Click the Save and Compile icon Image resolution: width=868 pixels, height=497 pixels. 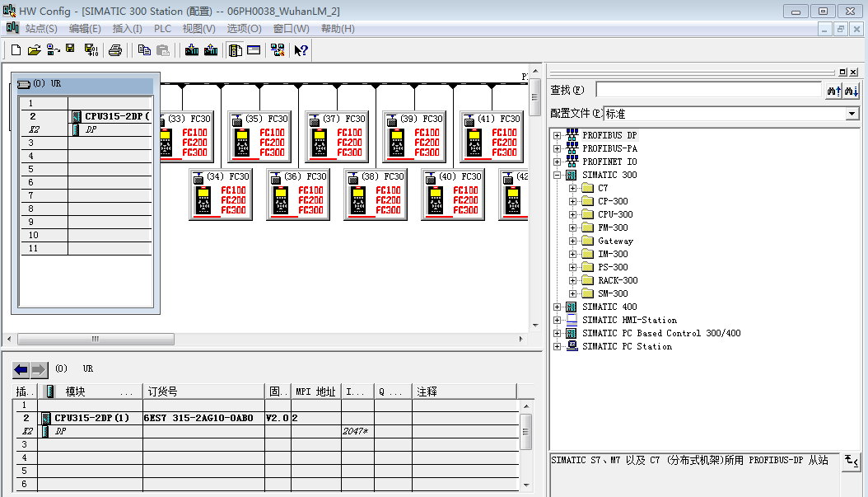pyautogui.click(x=91, y=50)
